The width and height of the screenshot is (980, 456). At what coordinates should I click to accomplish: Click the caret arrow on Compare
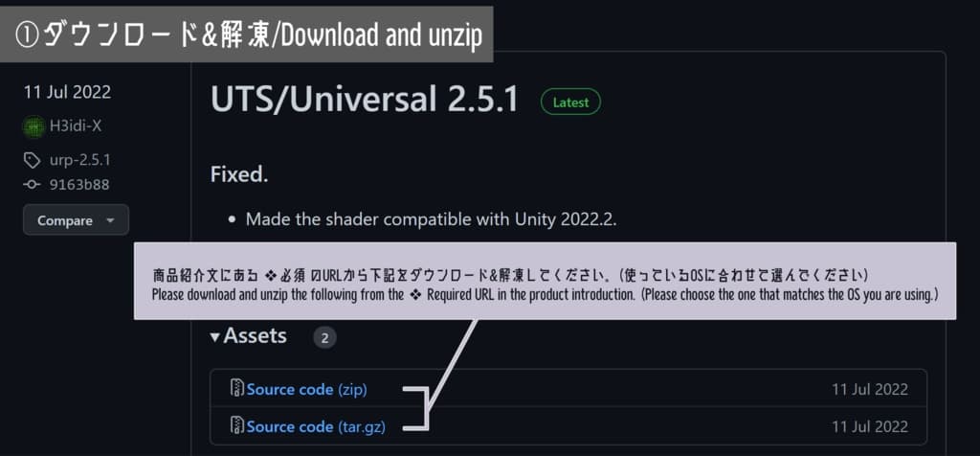111,220
